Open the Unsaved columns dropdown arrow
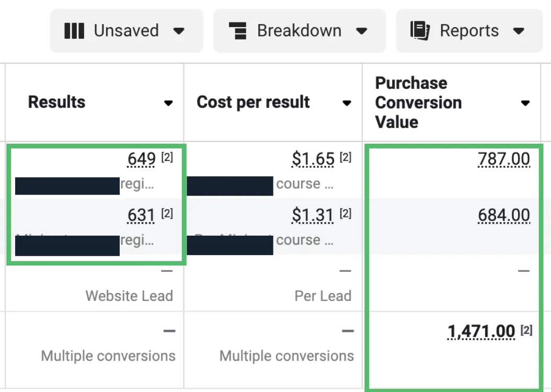This screenshot has height=392, width=551. point(179,31)
